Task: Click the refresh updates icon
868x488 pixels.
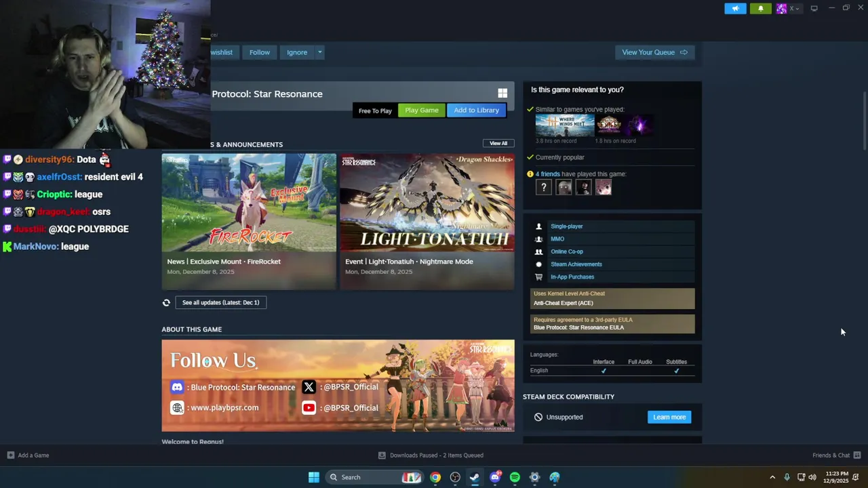Action: (x=166, y=302)
